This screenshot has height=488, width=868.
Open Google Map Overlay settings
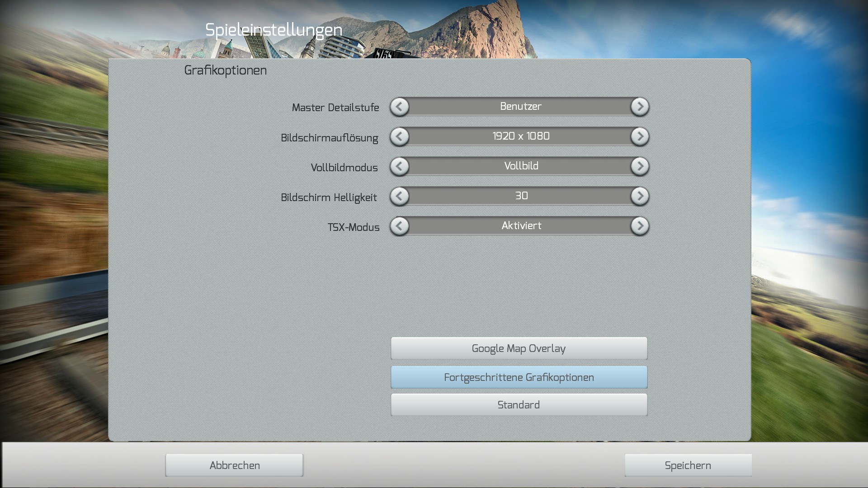519,348
